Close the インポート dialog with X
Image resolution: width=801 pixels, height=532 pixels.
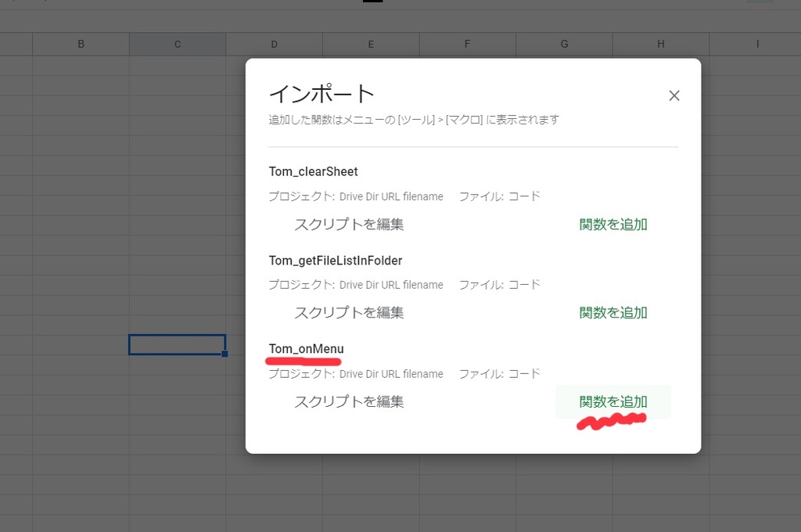pos(673,95)
